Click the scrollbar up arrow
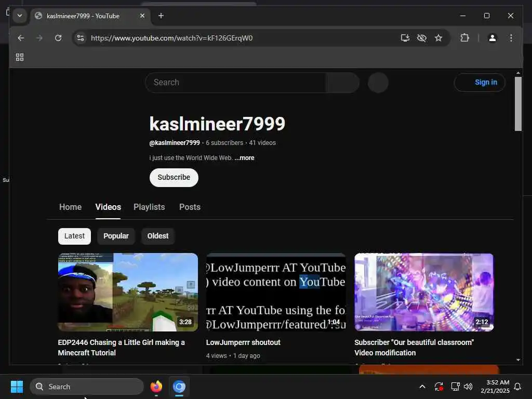 (518, 73)
